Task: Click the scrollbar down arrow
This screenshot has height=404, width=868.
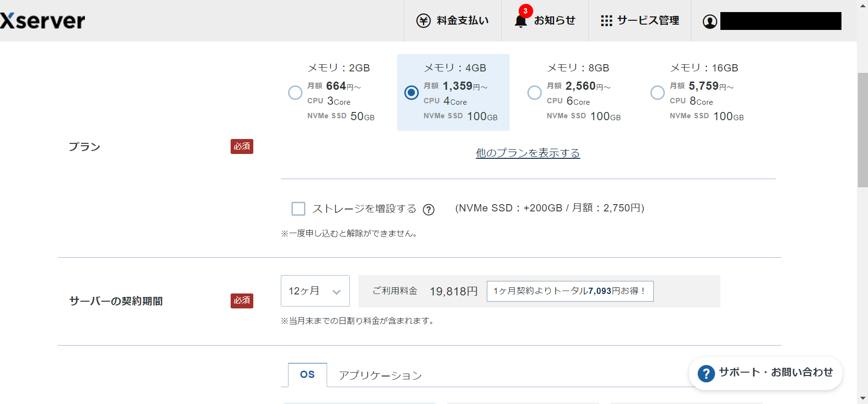Action: 863,399
